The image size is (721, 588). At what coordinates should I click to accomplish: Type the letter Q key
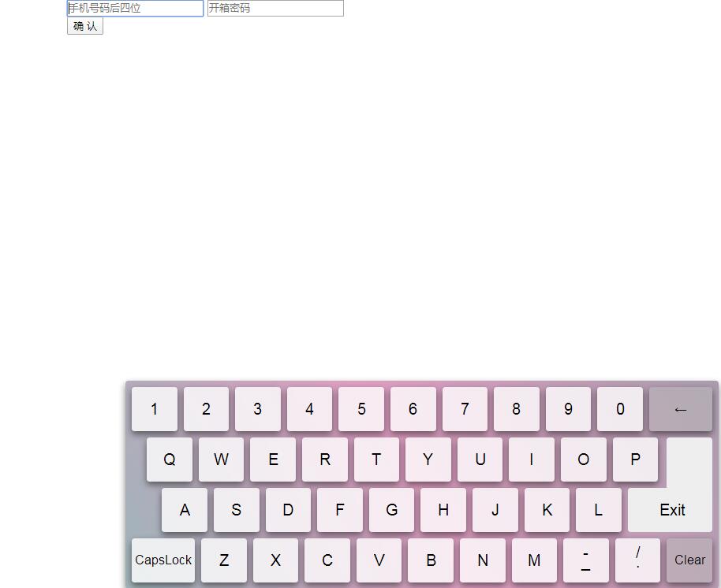click(170, 460)
